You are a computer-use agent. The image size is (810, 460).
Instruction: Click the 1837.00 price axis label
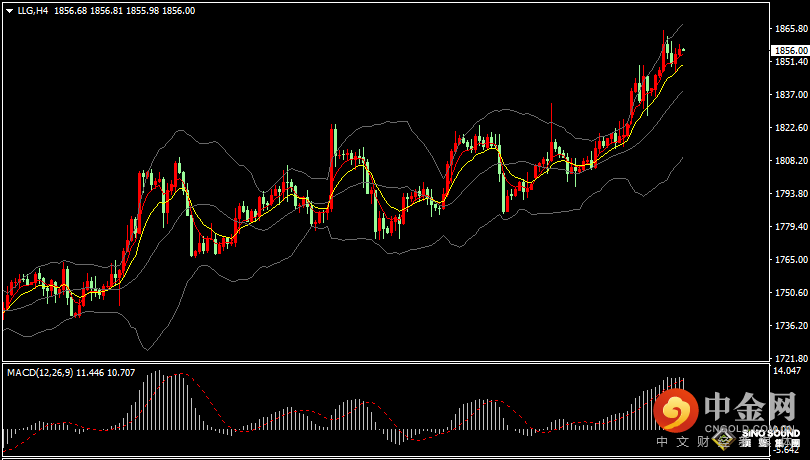coord(790,95)
